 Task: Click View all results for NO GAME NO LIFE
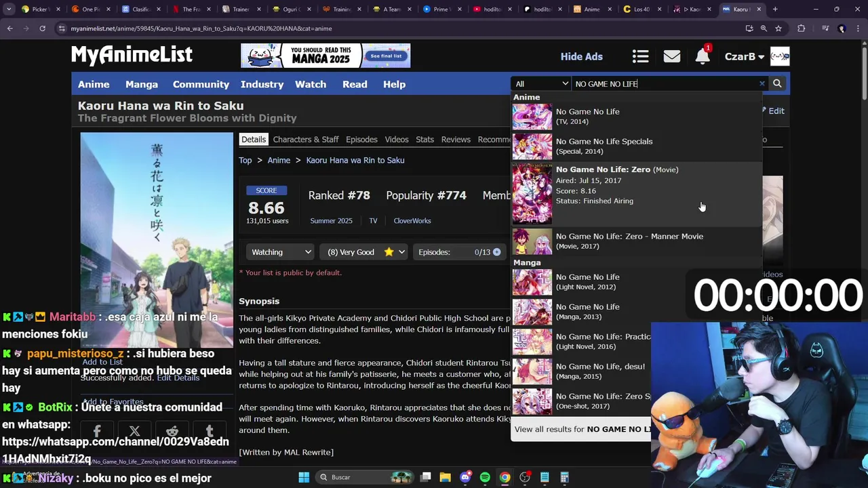582,429
